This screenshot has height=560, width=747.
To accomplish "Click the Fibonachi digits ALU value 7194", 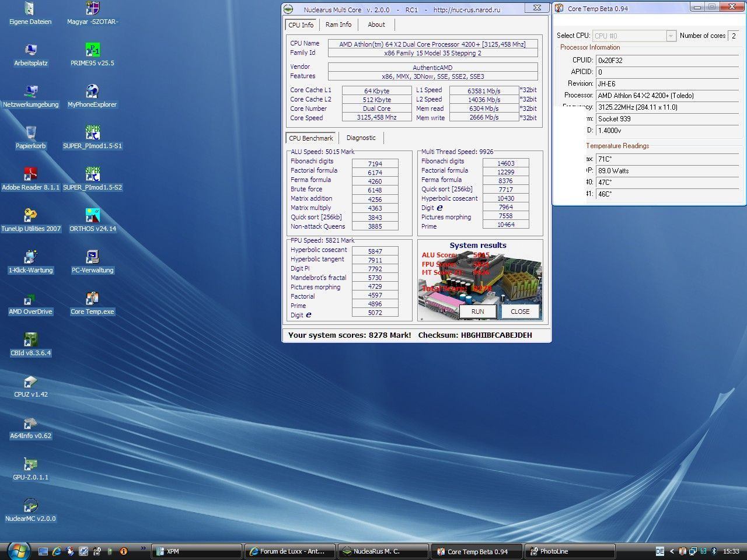I will 375,164.
